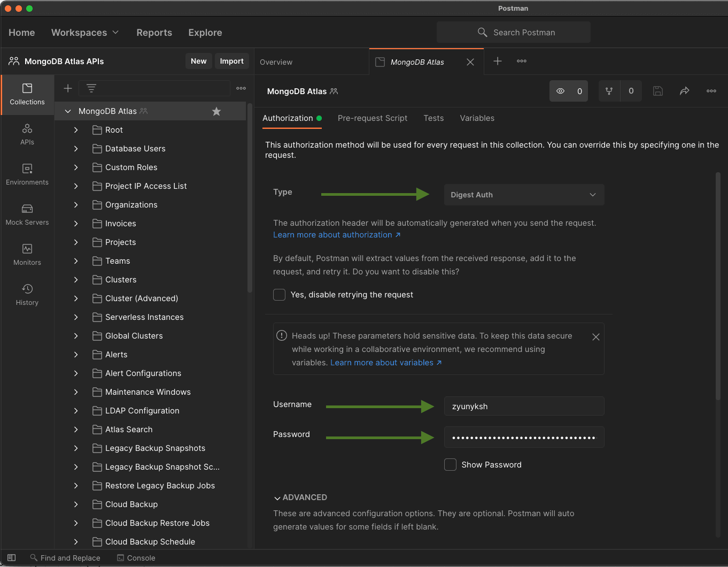Screen dimensions: 728x567
Task: Open Learn more about variables link
Action: [x=386, y=363]
